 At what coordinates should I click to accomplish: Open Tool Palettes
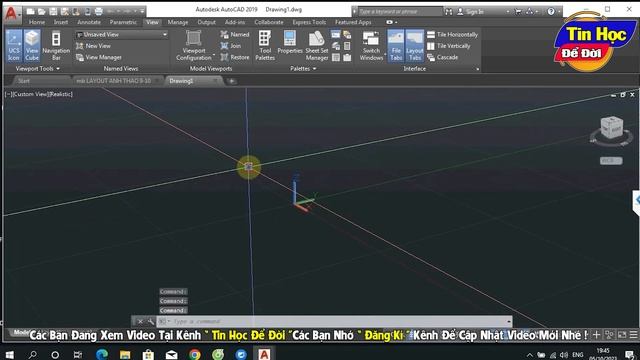tap(265, 46)
